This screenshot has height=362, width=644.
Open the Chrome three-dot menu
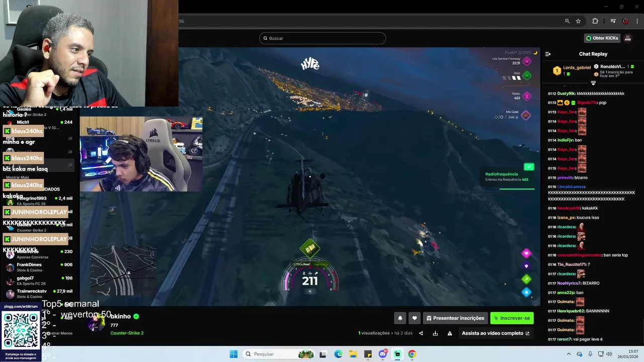click(636, 21)
